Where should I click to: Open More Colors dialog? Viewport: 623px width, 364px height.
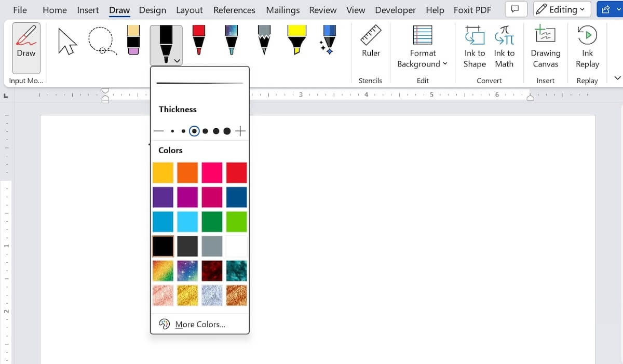[200, 324]
